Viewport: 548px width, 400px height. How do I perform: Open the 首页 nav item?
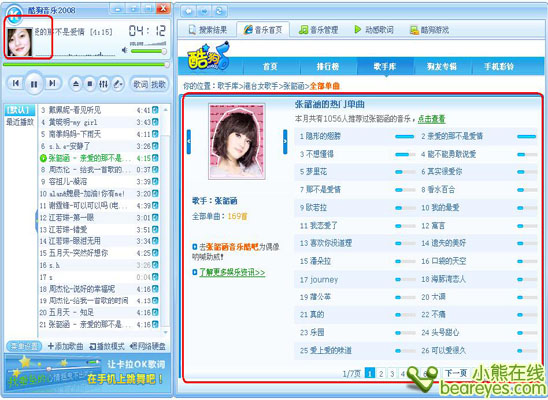(x=270, y=66)
